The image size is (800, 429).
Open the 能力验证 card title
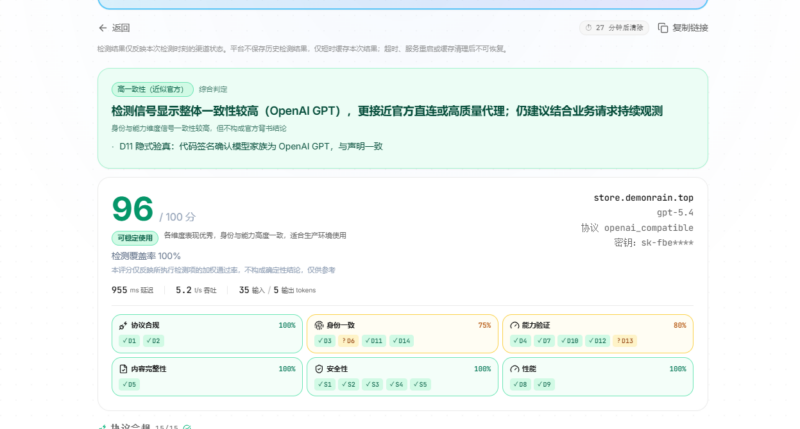536,325
